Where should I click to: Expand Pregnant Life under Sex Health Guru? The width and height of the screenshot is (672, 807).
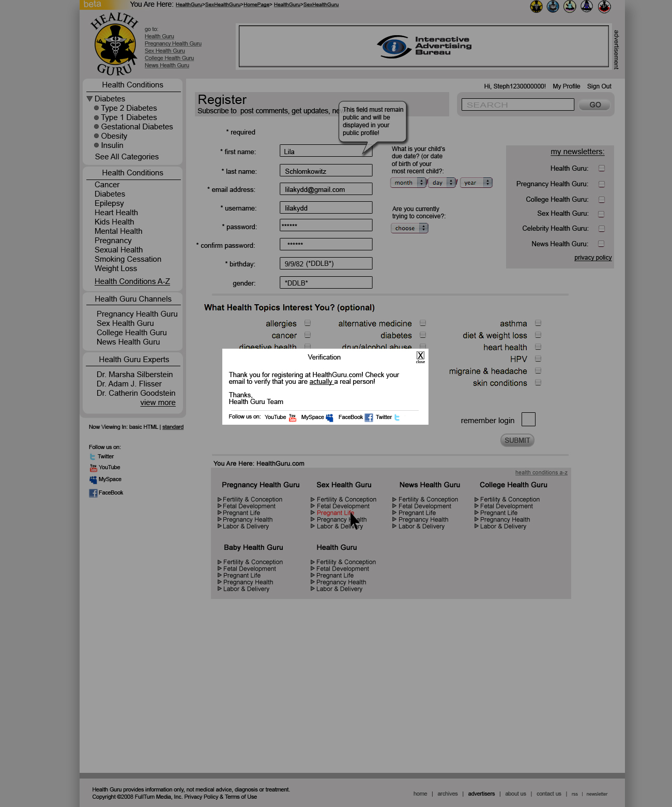[335, 513]
